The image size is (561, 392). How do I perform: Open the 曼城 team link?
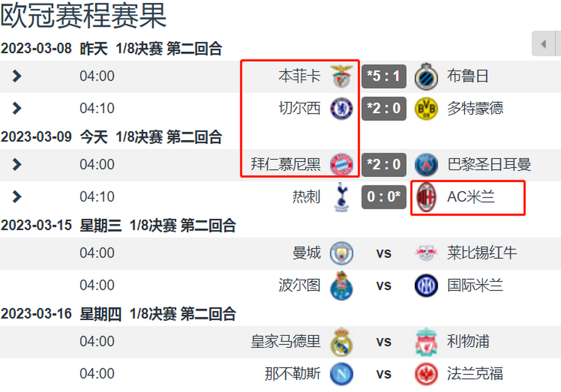point(306,253)
